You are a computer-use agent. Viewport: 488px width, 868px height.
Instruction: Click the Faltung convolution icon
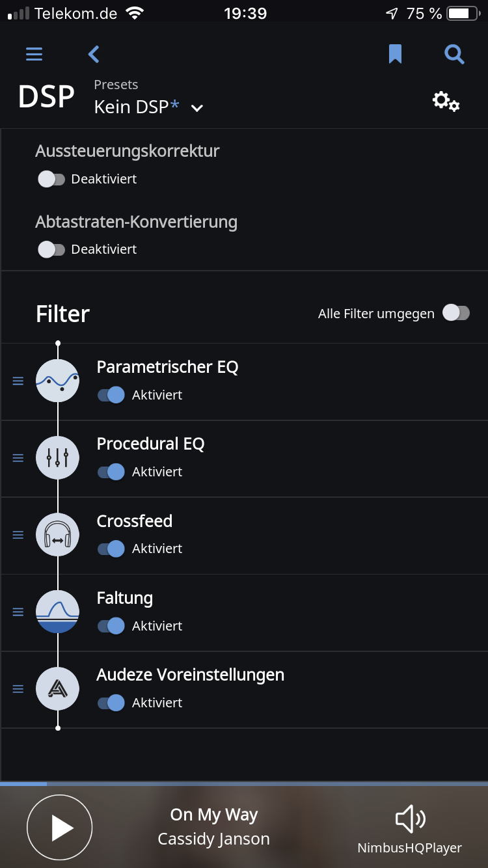(57, 612)
